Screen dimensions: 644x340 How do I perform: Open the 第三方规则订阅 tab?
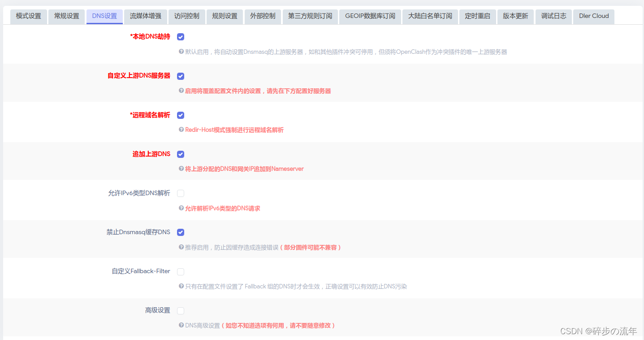pos(310,16)
